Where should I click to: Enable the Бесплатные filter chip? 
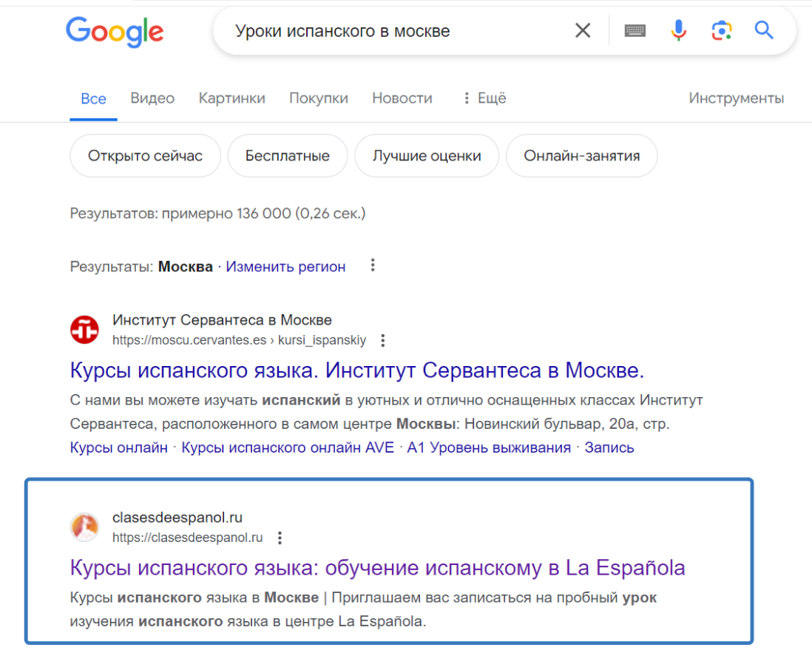pos(288,155)
